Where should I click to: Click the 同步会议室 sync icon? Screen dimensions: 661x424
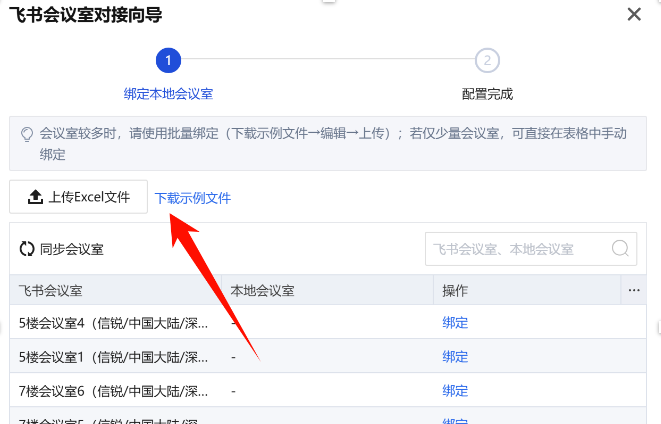pyautogui.click(x=27, y=249)
